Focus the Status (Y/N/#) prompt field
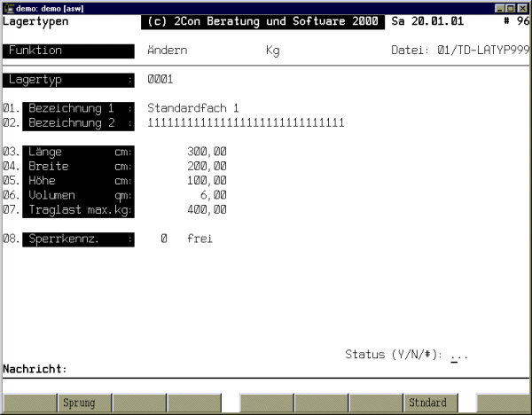Viewport: 532px width, 415px height. click(458, 355)
